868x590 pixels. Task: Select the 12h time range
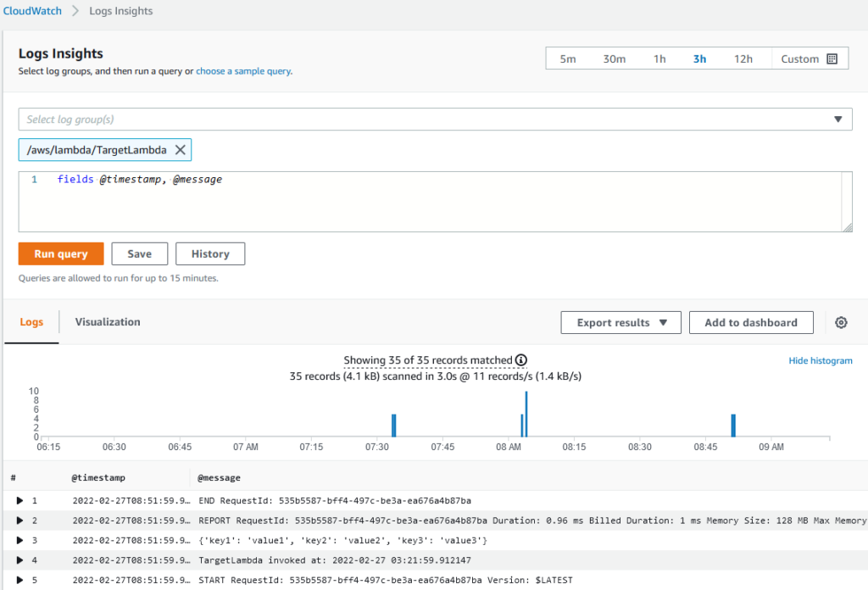coord(743,58)
